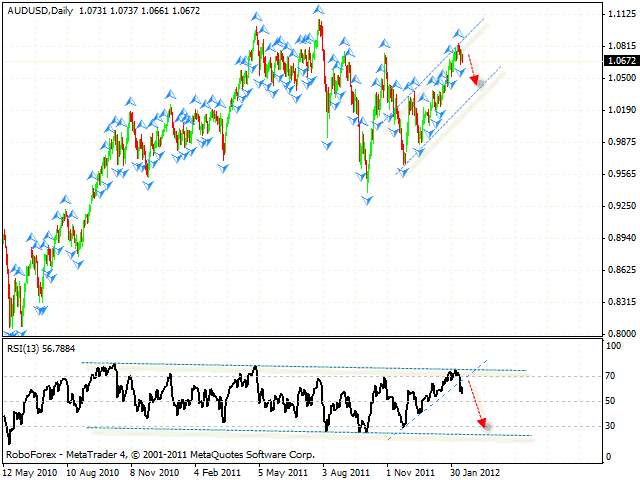Open the RoboForex MetaTrader 4 copyright text

[160, 452]
